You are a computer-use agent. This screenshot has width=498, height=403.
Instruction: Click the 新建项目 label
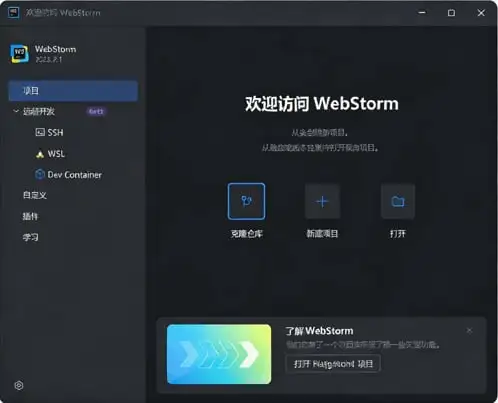pyautogui.click(x=322, y=234)
